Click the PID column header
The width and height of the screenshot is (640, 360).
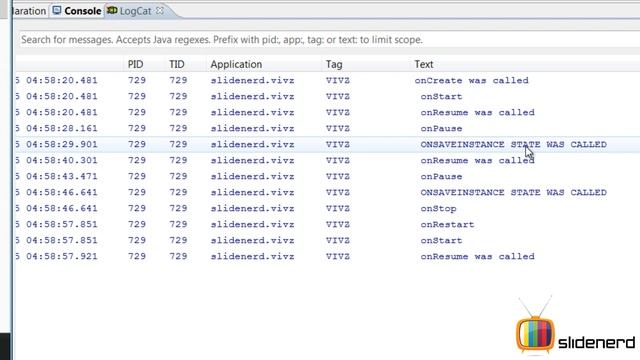pyautogui.click(x=135, y=64)
